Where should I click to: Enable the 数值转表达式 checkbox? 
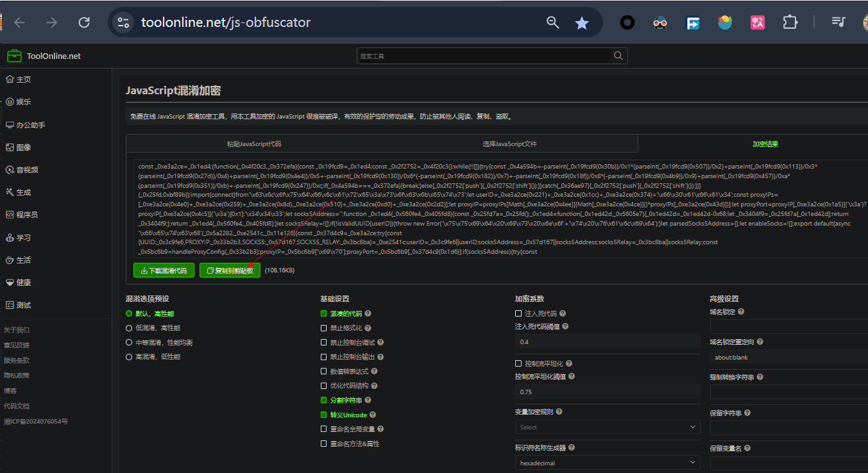[324, 371]
